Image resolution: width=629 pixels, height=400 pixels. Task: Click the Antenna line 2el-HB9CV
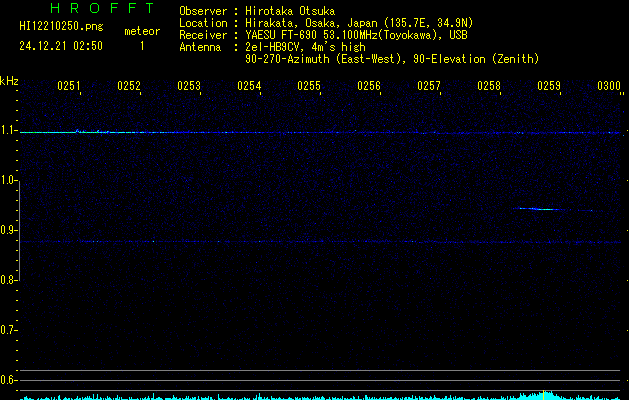tap(272, 47)
